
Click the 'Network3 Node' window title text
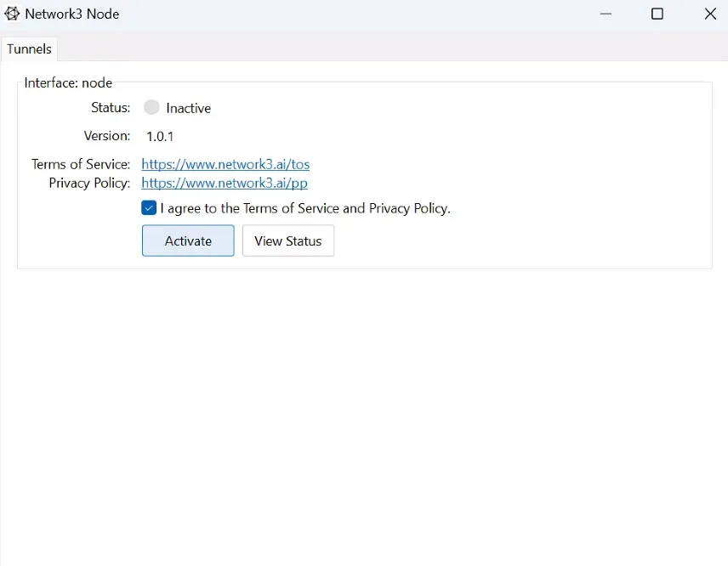pos(72,14)
